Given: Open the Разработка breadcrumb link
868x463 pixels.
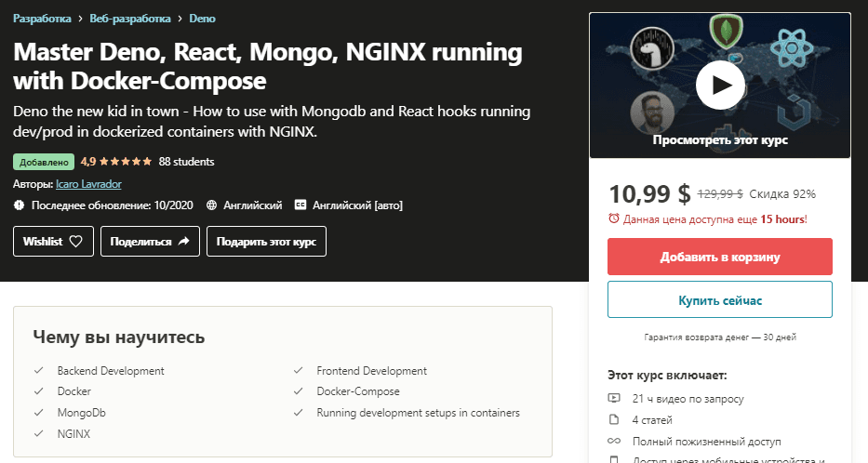Looking at the screenshot, I should click(x=42, y=19).
